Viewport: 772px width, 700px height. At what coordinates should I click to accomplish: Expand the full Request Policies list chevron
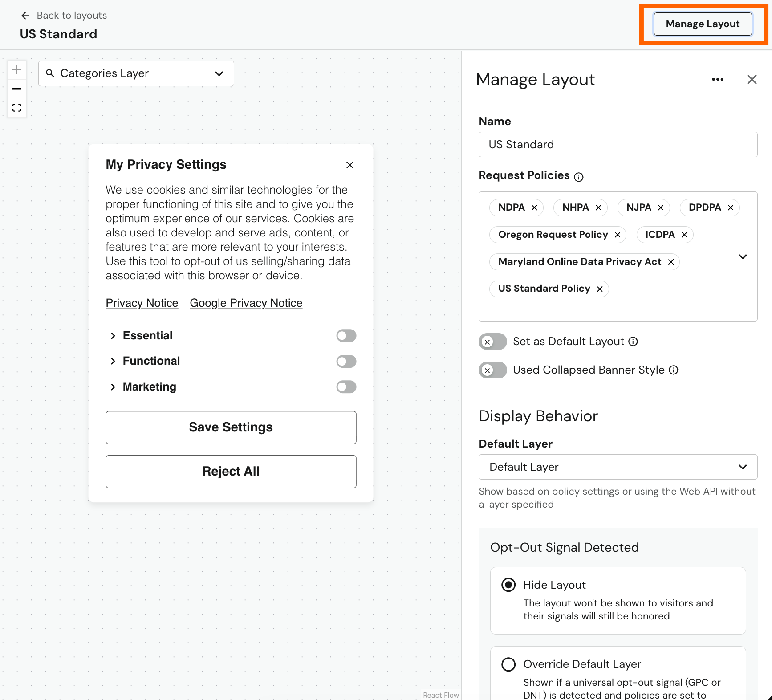[x=743, y=257]
